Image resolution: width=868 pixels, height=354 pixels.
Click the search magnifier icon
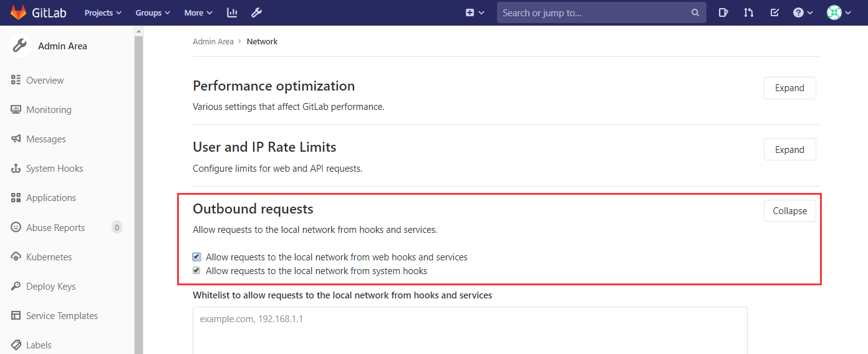pos(695,12)
